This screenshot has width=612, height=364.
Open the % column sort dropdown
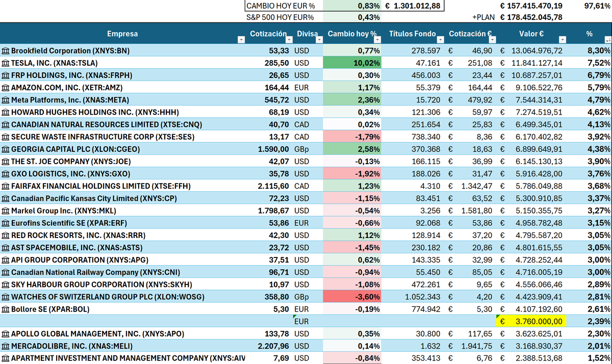(607, 40)
